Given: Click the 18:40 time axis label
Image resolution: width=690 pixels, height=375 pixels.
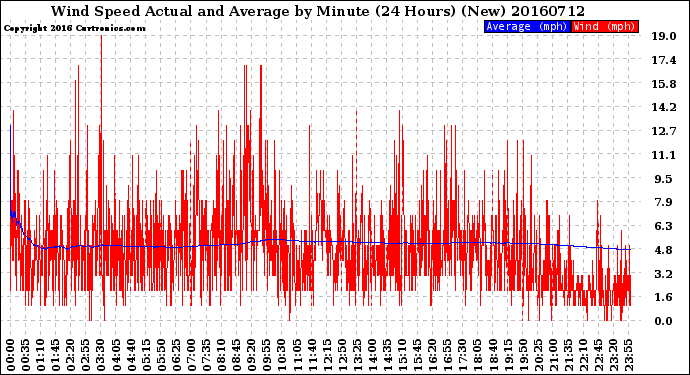Looking at the screenshot, I should tap(492, 355).
